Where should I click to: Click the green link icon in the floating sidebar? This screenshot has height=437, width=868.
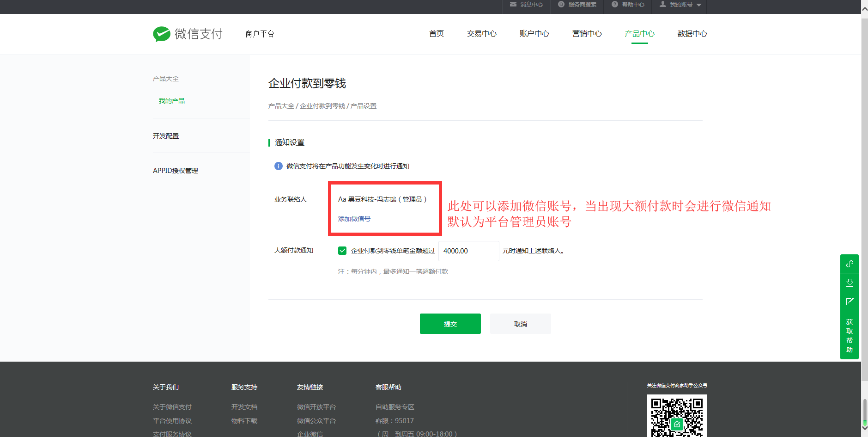(850, 264)
